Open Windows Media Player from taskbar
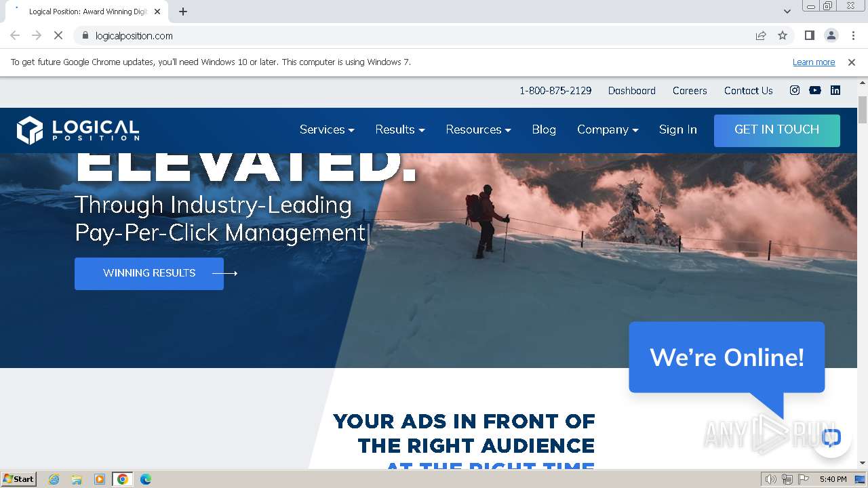Viewport: 868px width, 488px height. point(100,479)
